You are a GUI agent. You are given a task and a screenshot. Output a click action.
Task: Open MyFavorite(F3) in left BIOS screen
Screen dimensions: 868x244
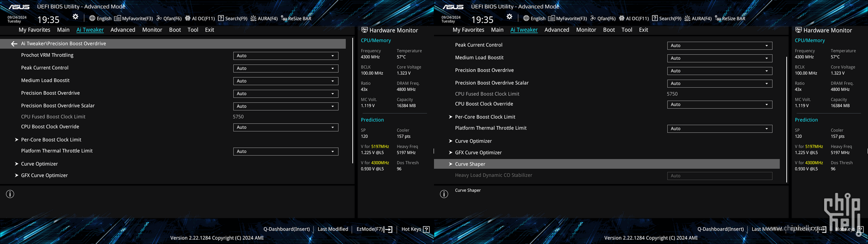pos(134,19)
